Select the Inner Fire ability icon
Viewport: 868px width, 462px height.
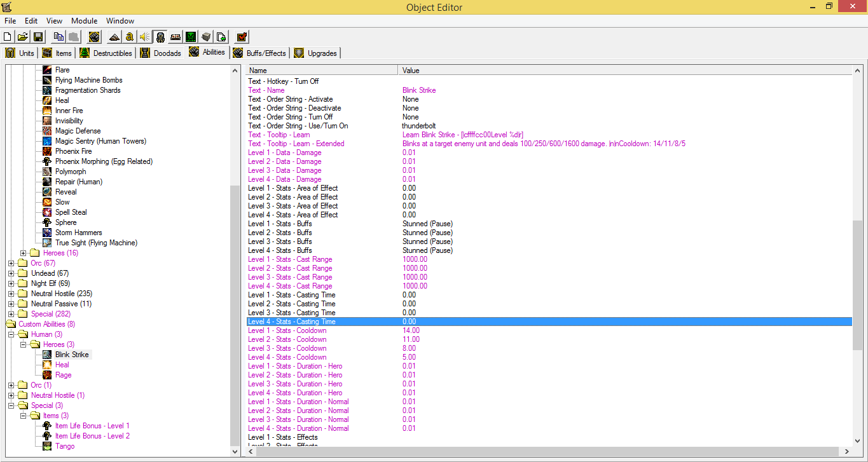47,111
